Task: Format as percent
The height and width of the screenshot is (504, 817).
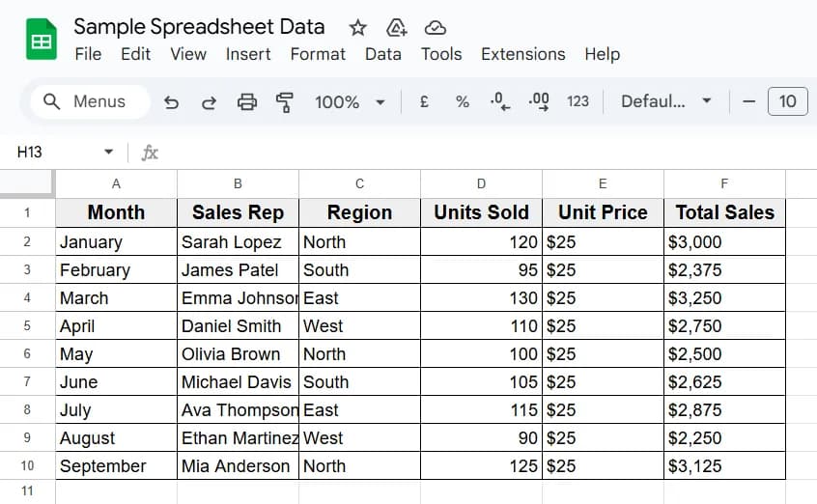Action: click(x=463, y=101)
